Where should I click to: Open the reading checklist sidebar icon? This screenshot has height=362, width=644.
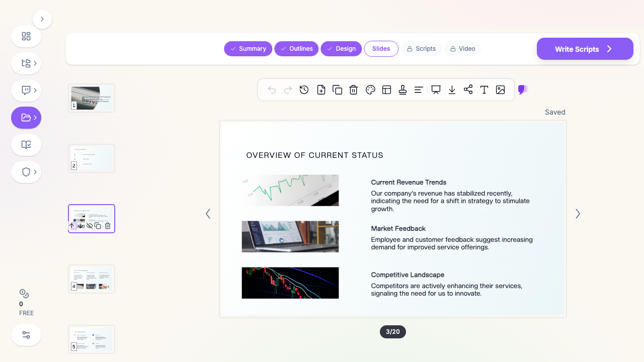[x=26, y=145]
